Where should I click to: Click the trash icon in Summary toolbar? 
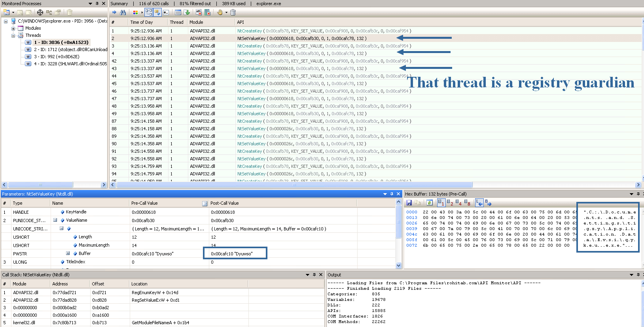pyautogui.click(x=233, y=12)
